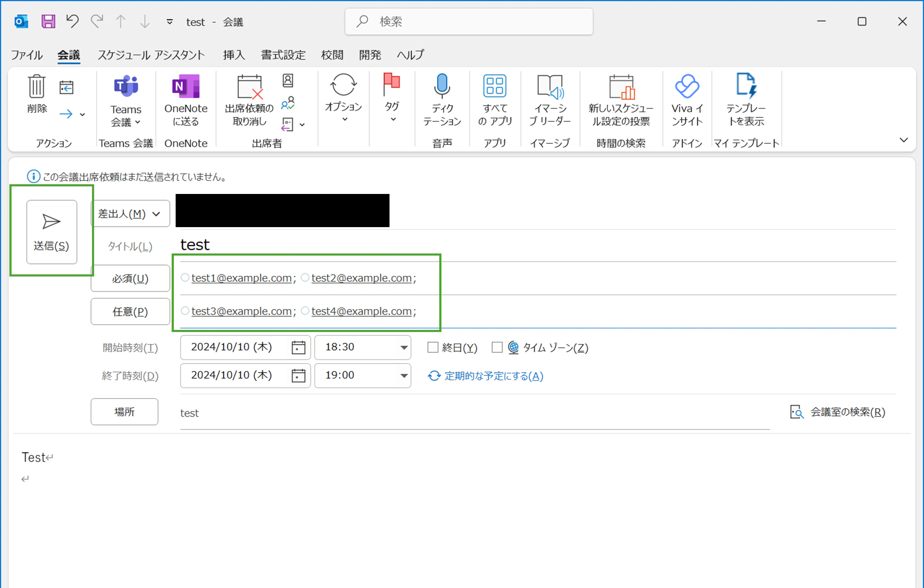
Task: Click the Redo arrow icon
Action: click(x=97, y=22)
